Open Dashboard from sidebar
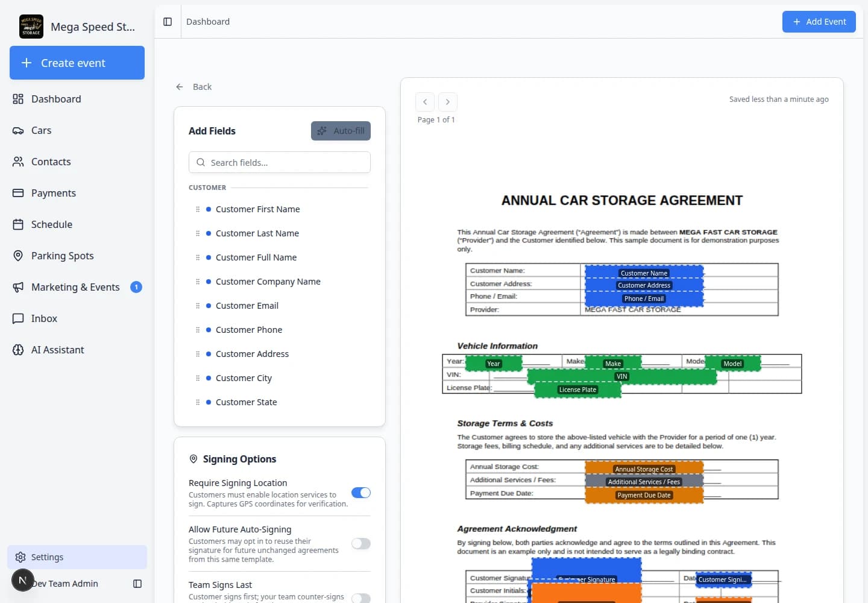Screen dimensions: 868x603 (x=77, y=99)
